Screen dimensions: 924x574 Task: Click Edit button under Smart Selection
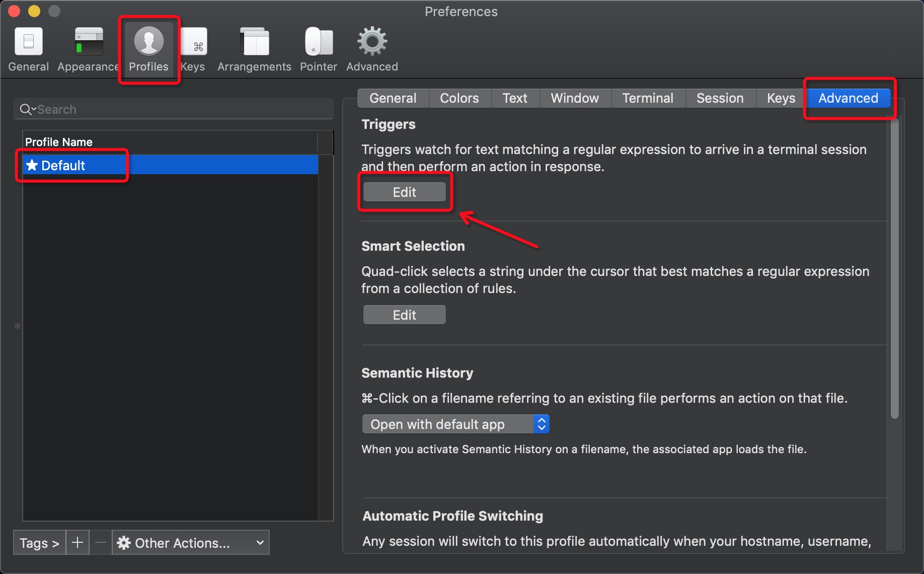(405, 315)
